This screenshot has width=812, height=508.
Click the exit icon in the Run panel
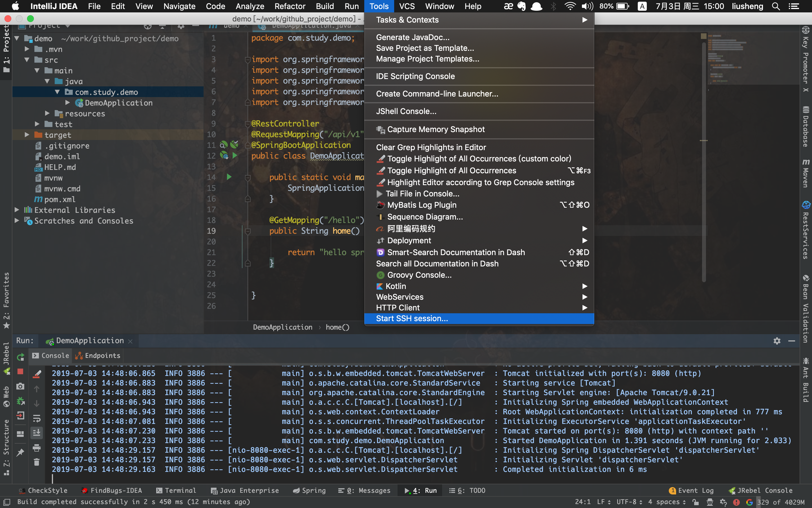coord(21,416)
